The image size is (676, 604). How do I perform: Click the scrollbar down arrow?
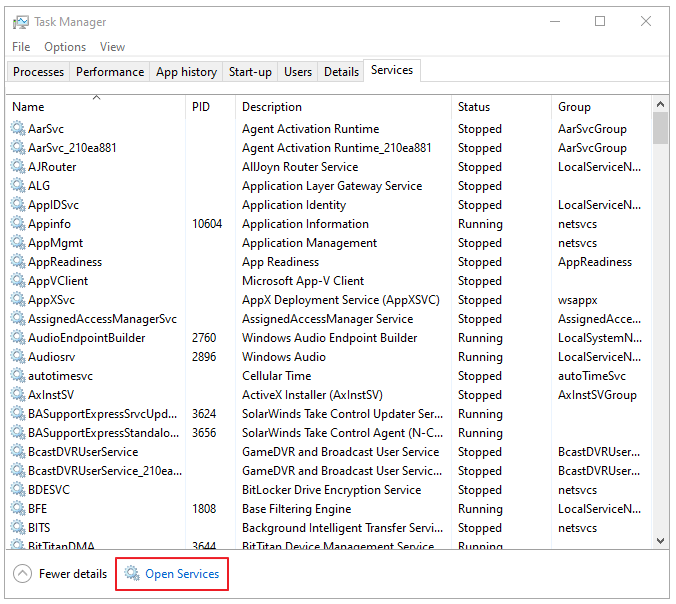click(x=660, y=540)
